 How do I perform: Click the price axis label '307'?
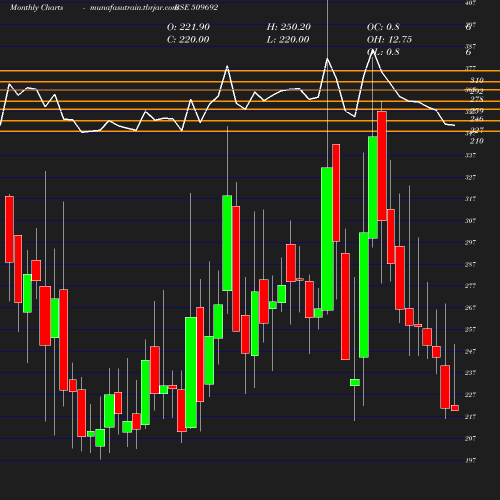click(470, 221)
